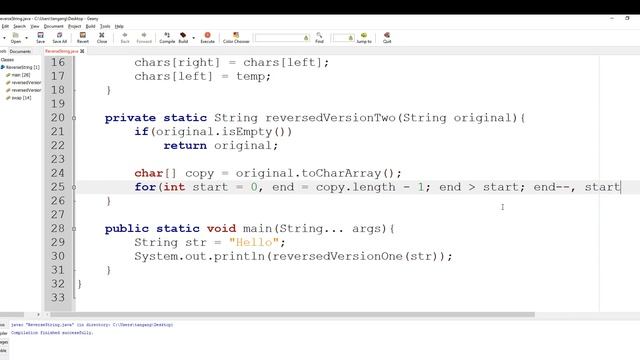Expand the Open recent files dropdown arrow

point(27,38)
